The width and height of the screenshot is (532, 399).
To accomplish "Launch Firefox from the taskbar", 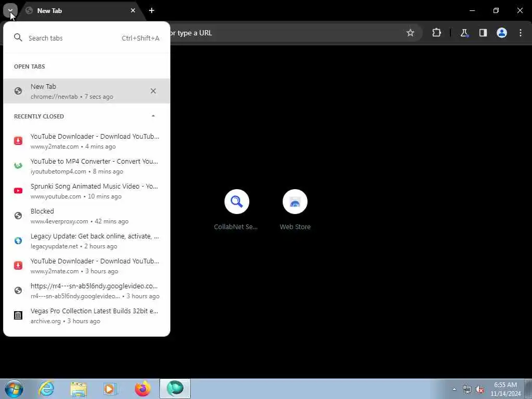I will tap(142, 389).
